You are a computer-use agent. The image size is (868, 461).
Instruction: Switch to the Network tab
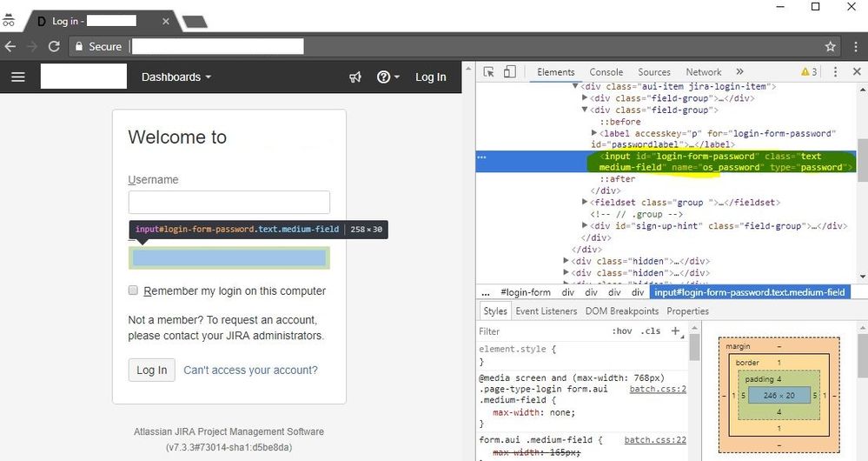pyautogui.click(x=704, y=72)
